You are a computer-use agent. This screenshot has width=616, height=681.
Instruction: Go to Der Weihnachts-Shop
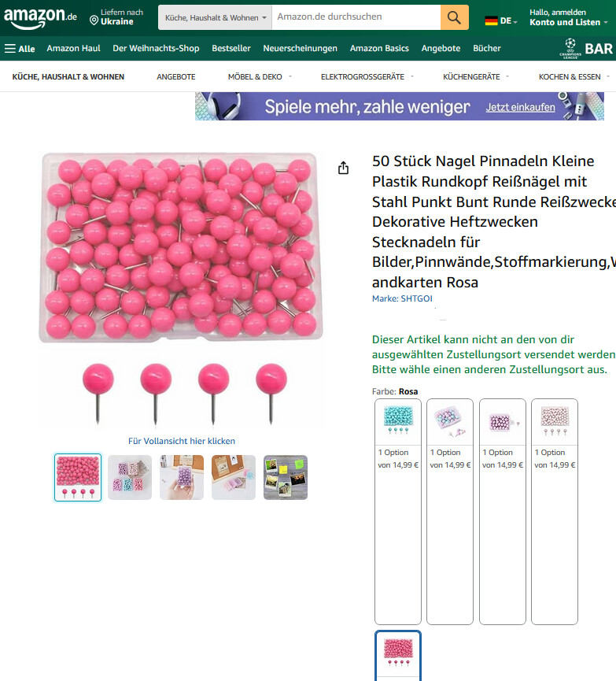point(156,48)
